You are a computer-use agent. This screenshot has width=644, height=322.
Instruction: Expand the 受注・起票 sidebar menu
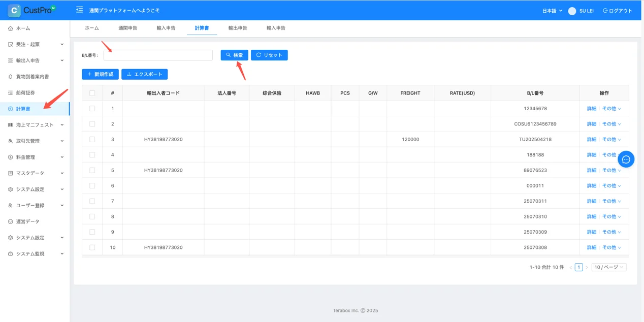[x=62, y=45]
